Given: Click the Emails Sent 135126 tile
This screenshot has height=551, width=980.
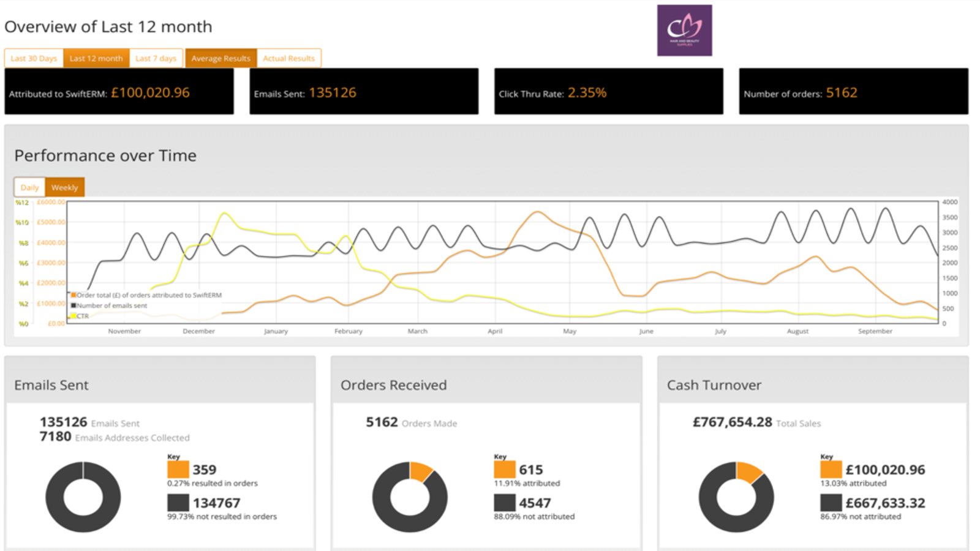Looking at the screenshot, I should click(x=364, y=91).
